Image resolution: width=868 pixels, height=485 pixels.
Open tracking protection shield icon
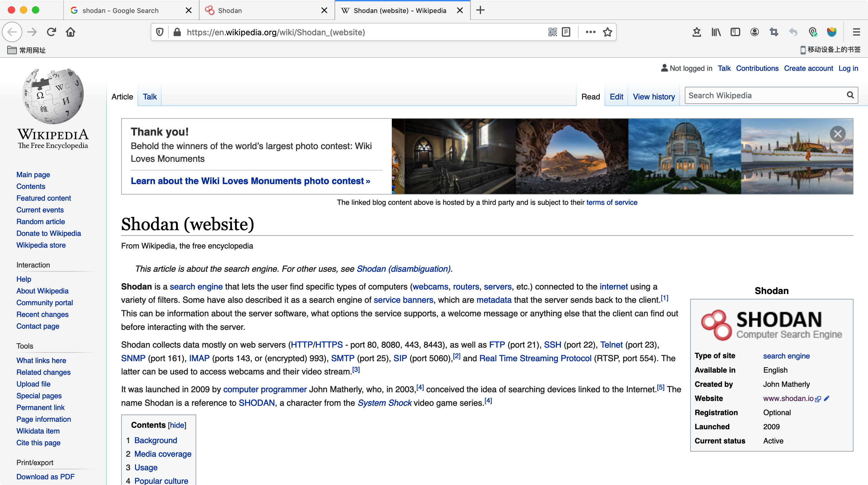click(160, 32)
